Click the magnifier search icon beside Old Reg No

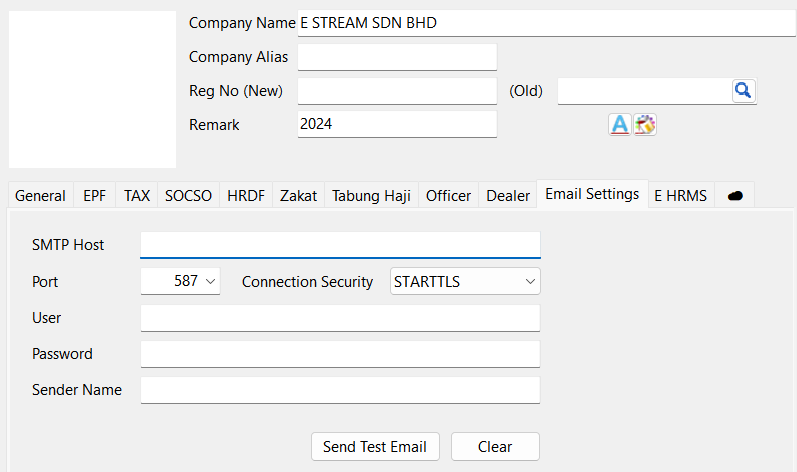[x=744, y=91]
